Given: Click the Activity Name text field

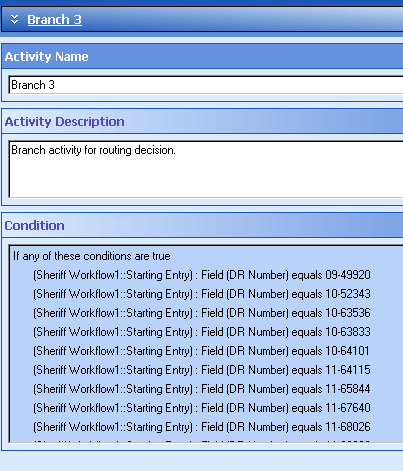Looking at the screenshot, I should pyautogui.click(x=206, y=85).
